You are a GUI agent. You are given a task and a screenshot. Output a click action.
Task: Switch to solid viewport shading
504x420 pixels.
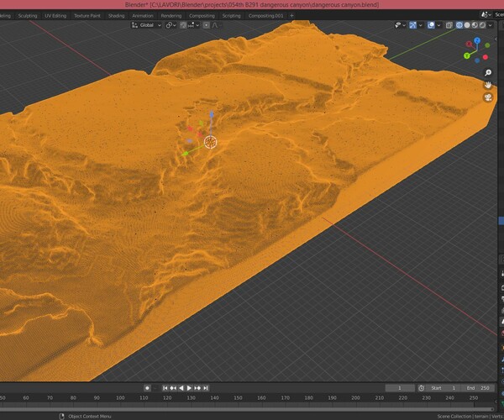click(467, 25)
